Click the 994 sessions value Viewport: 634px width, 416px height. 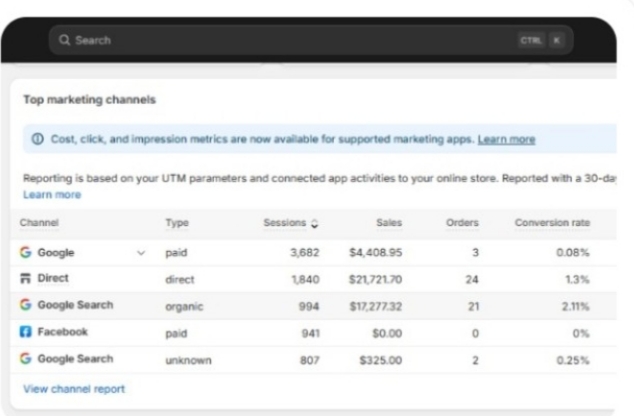[x=309, y=306]
